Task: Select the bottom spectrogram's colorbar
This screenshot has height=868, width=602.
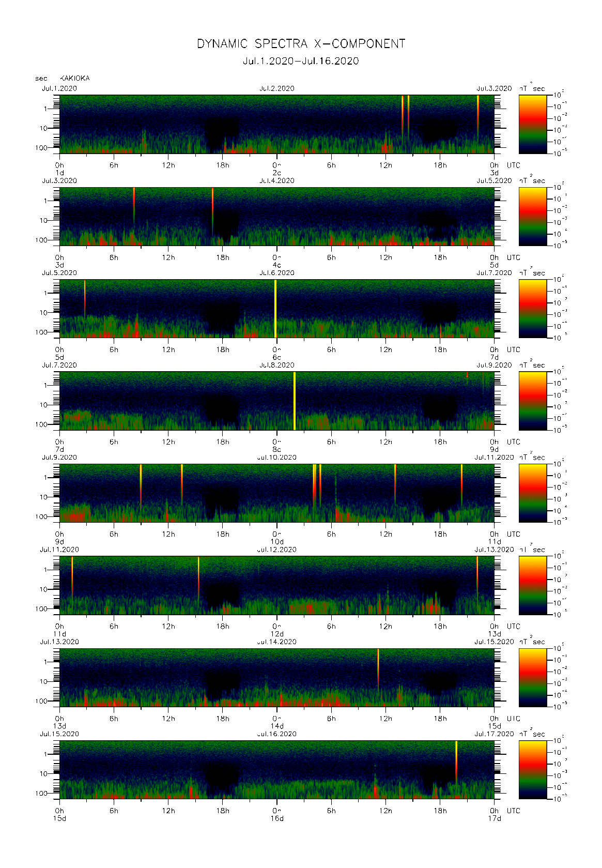Action: [x=532, y=770]
